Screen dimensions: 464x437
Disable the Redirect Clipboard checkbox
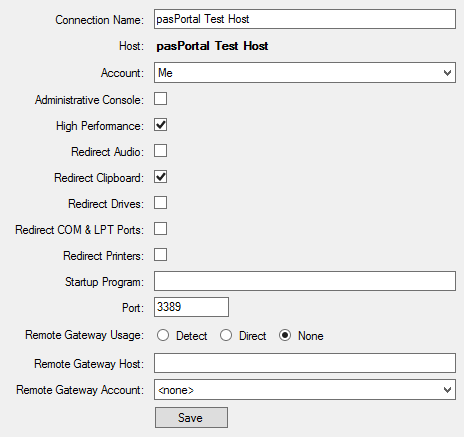point(160,177)
